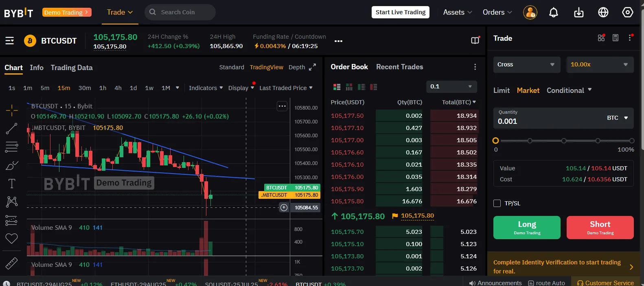Enable the TP/SL checkbox
644x286 pixels.
(x=497, y=203)
